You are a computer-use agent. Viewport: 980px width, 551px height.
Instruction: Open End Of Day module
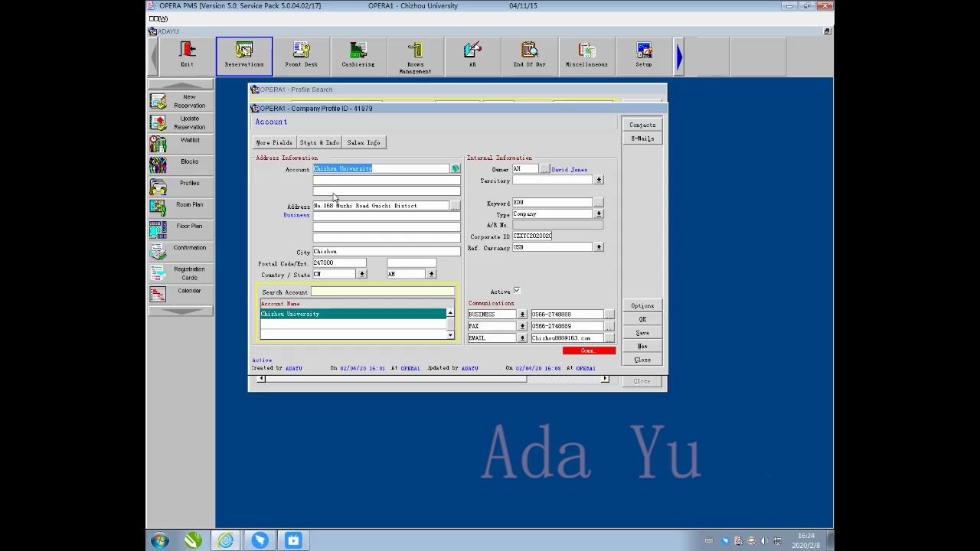click(529, 57)
